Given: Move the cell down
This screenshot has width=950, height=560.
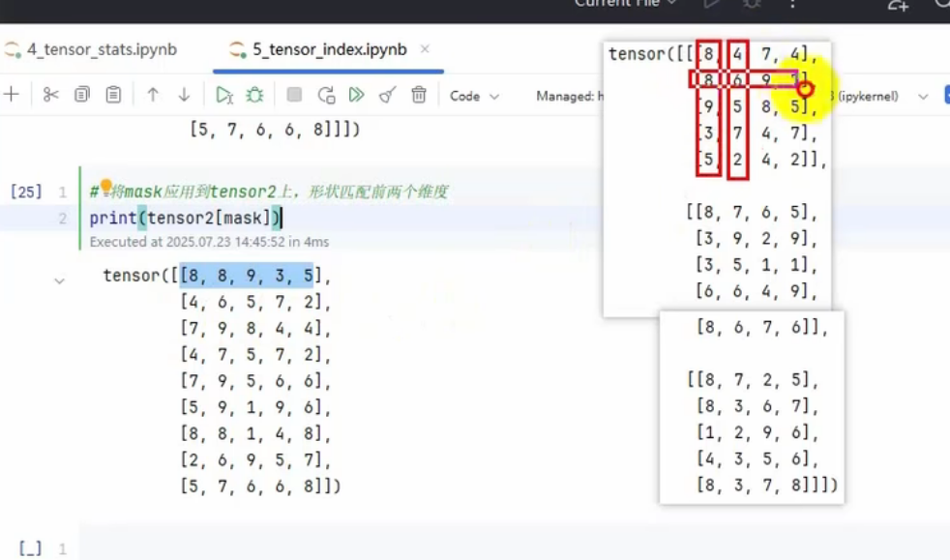Looking at the screenshot, I should pyautogui.click(x=184, y=95).
